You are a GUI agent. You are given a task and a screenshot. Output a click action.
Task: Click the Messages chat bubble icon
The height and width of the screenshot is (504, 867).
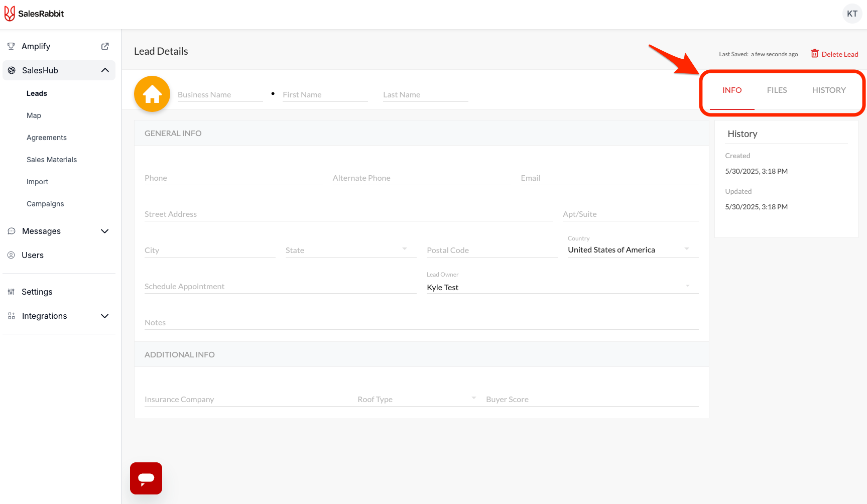point(12,231)
